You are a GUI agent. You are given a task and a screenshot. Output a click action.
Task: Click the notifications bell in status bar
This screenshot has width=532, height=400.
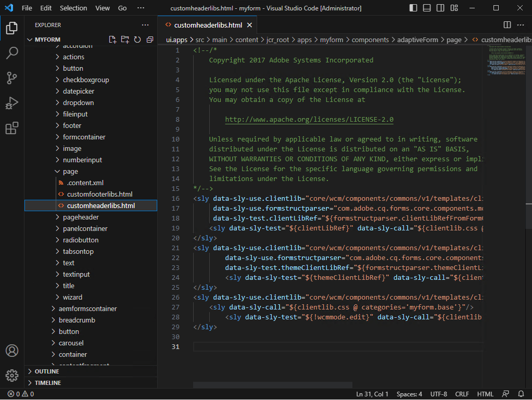pyautogui.click(x=521, y=394)
